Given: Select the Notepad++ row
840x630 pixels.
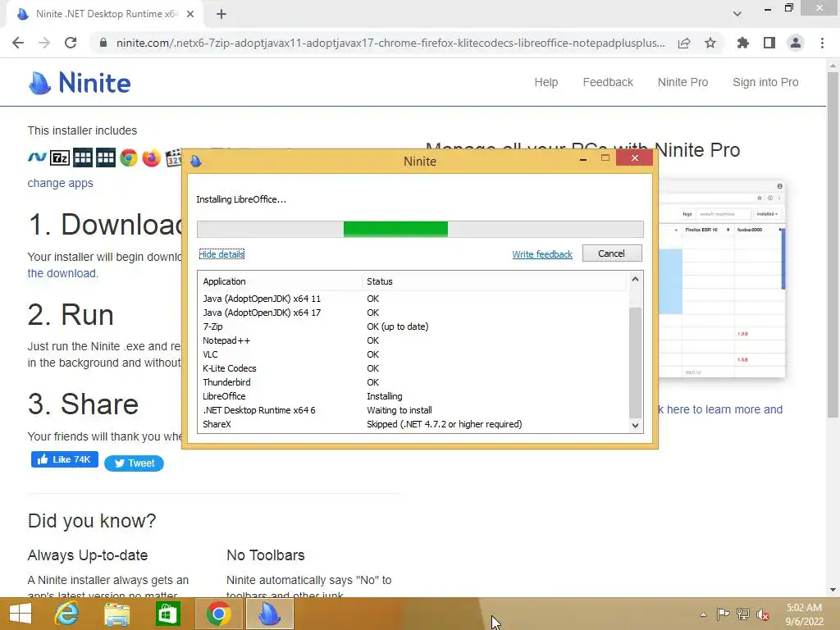Looking at the screenshot, I should [413, 340].
